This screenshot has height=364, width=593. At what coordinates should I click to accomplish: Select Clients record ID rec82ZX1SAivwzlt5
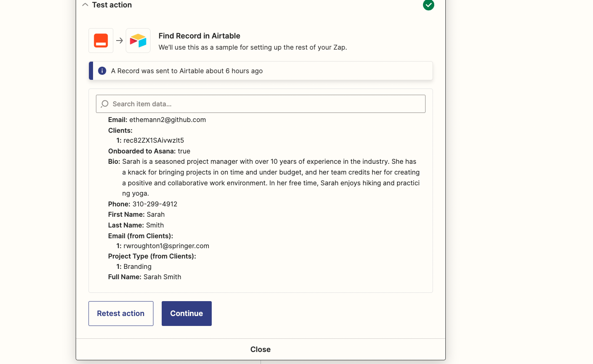pos(154,141)
